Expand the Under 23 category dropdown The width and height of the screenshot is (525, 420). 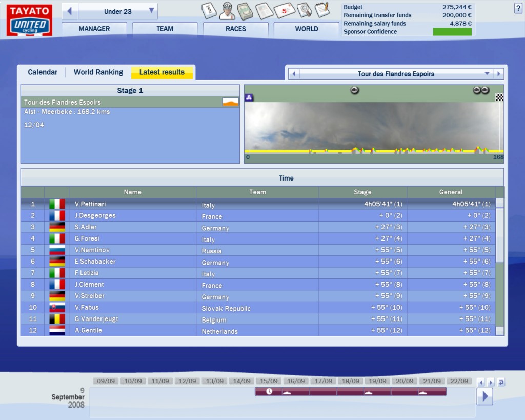click(x=151, y=11)
